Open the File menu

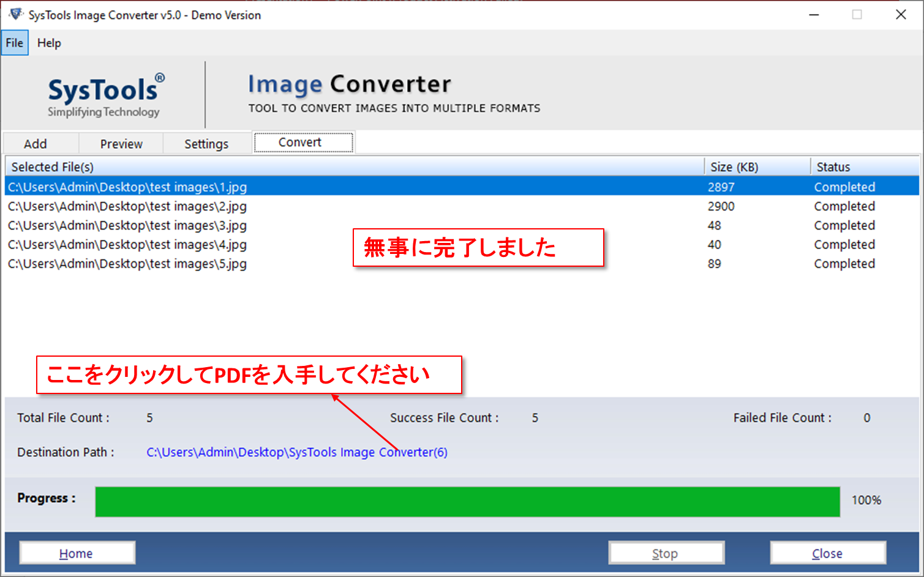click(x=13, y=42)
